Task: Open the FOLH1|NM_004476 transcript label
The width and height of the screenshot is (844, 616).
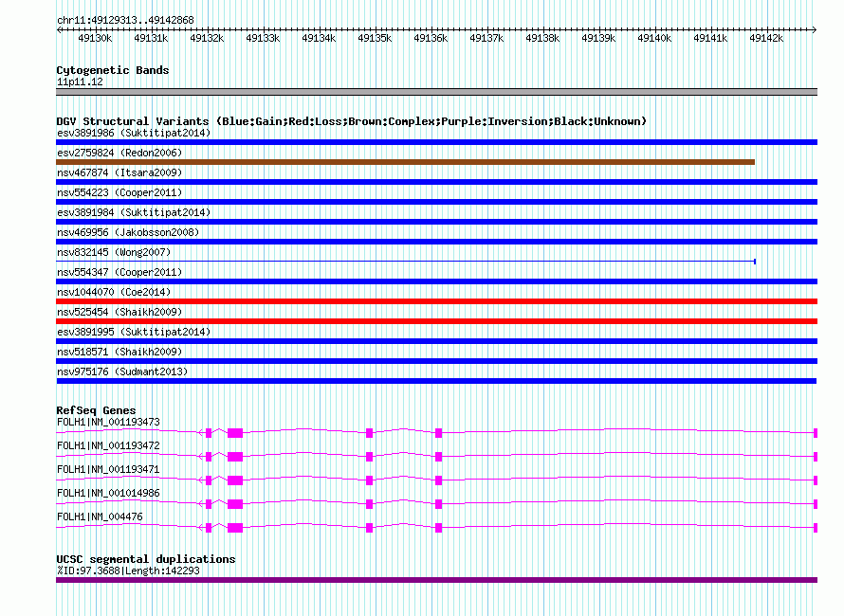Action: (100, 517)
